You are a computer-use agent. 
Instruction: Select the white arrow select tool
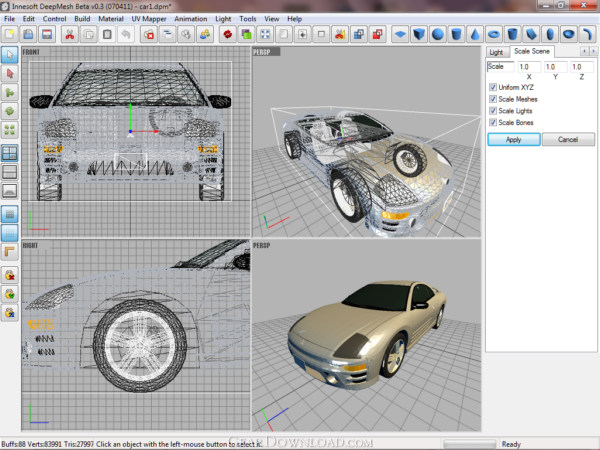pos(10,55)
